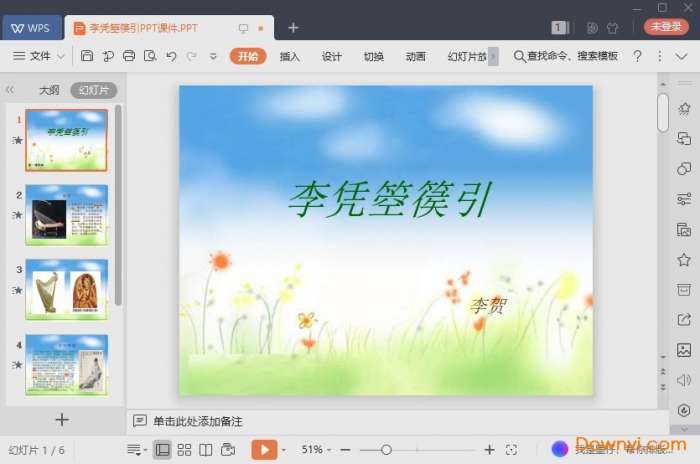Image resolution: width=700 pixels, height=464 pixels.
Task: Click the save icon in the toolbar
Action: (x=87, y=56)
